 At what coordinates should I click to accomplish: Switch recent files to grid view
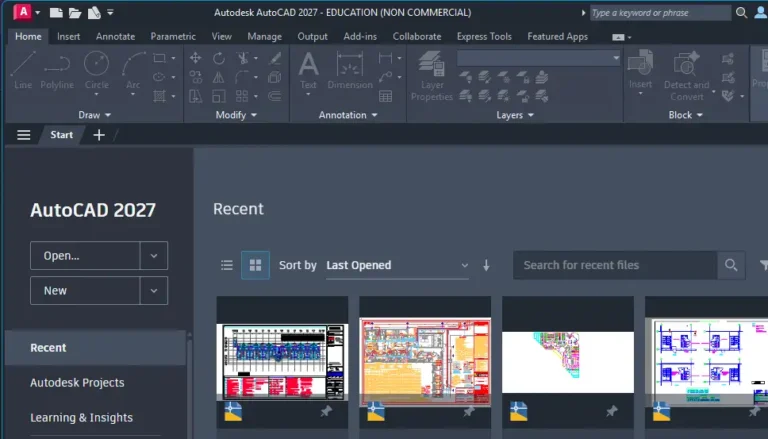click(255, 265)
